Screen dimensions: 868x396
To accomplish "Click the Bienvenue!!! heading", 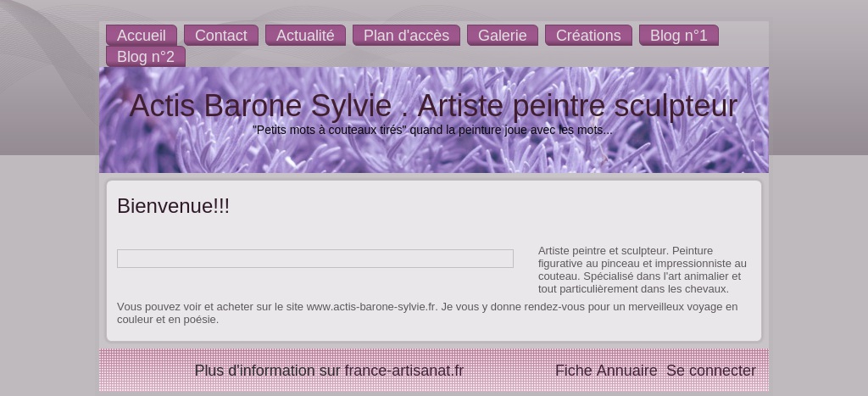I will (x=173, y=206).
